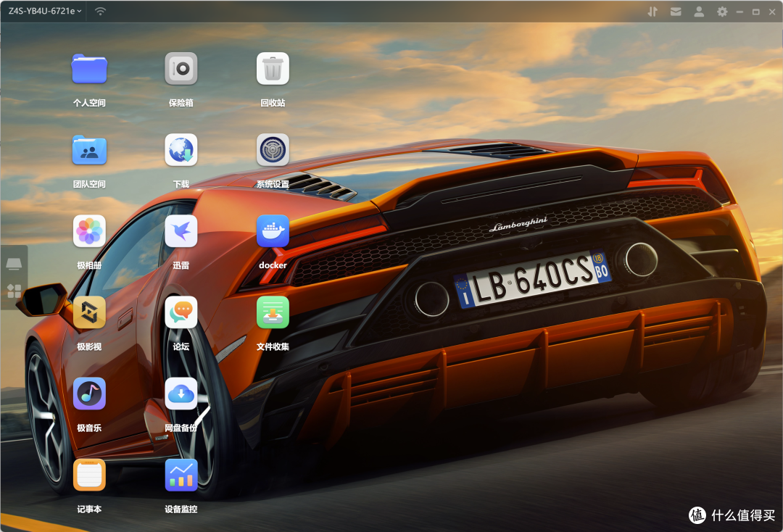Click the 论坛 label text
Screen dimensions: 783x532
pyautogui.click(x=181, y=346)
